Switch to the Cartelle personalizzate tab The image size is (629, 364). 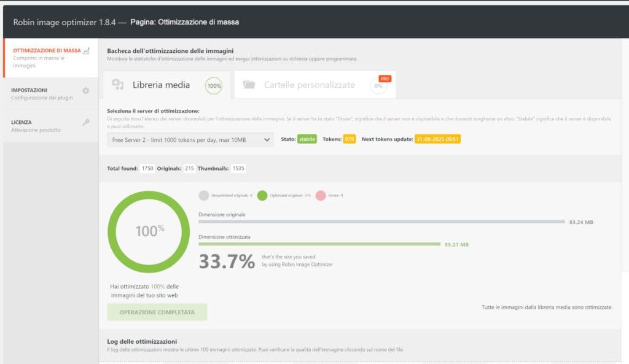point(315,85)
